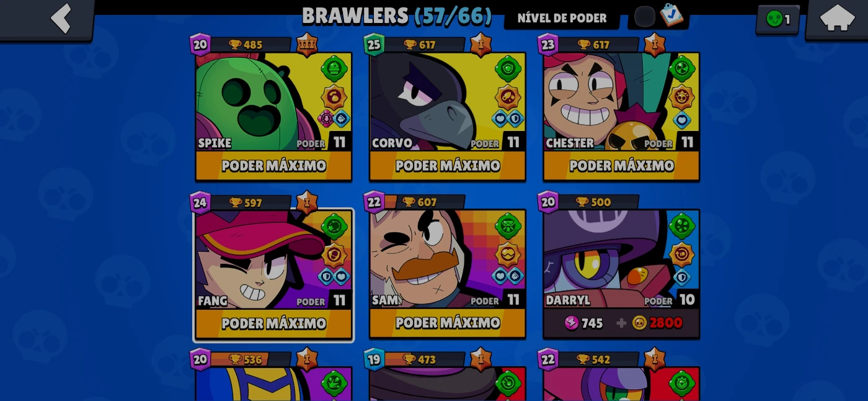This screenshot has width=868, height=401.
Task: Tap Fang's blue shield gear icon
Action: [x=326, y=276]
